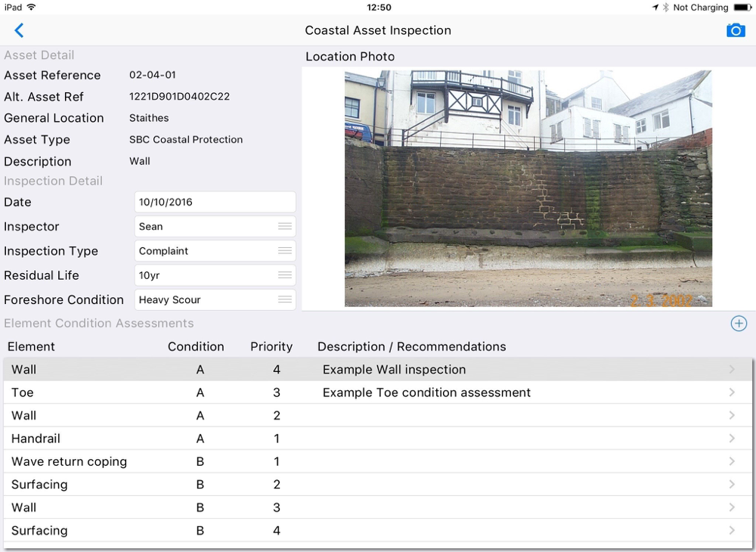This screenshot has width=756, height=552.
Task: Open chevron for Surfacing priority 2 row
Action: point(732,485)
